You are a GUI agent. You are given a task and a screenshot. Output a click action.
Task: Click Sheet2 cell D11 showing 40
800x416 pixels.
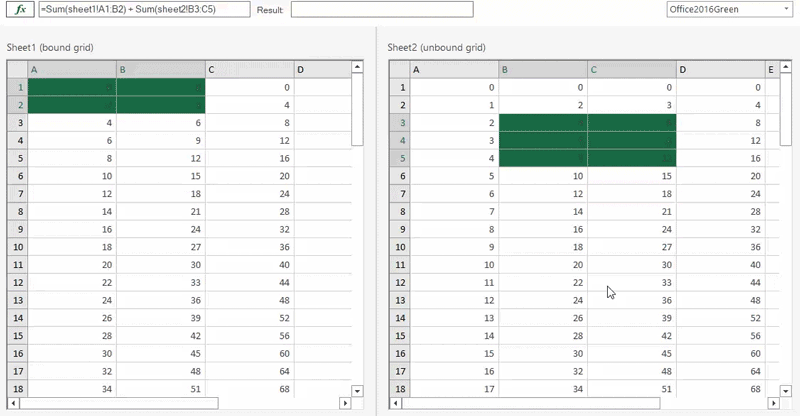720,265
